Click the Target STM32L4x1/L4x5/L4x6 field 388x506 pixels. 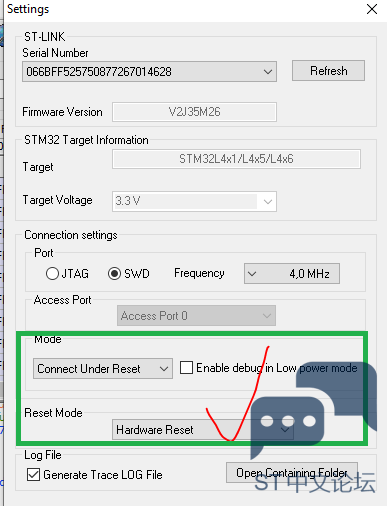[x=236, y=159]
